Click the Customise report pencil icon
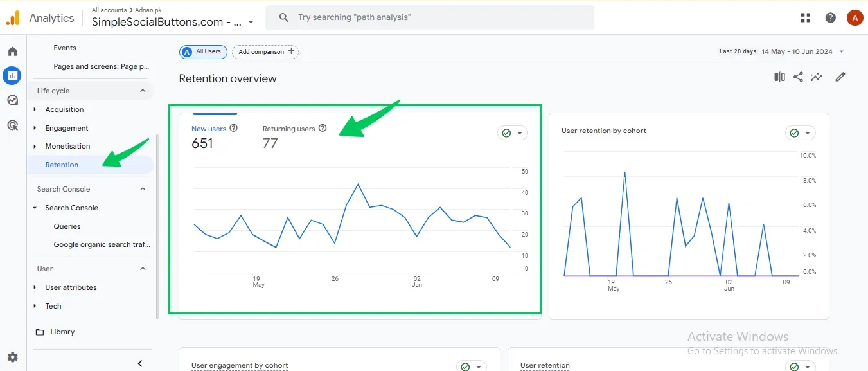 click(x=840, y=77)
